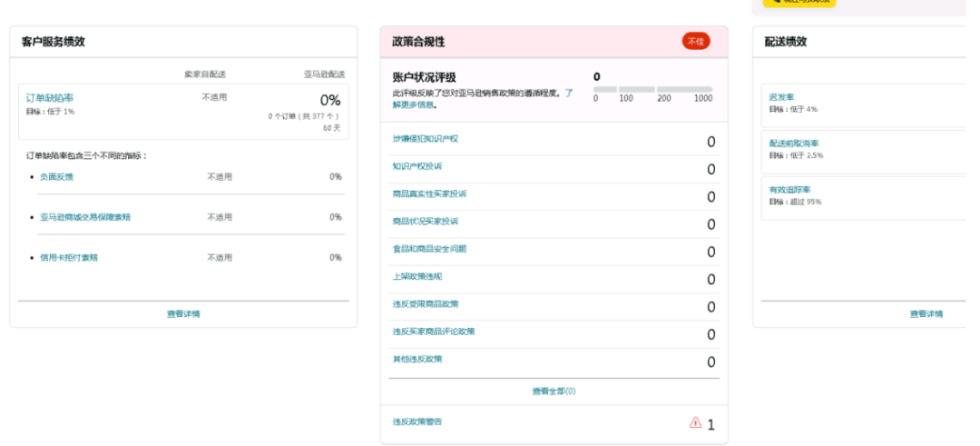Click 不适用 in the 负面反馈 row
This screenshot has height=446, width=980.
tap(220, 177)
